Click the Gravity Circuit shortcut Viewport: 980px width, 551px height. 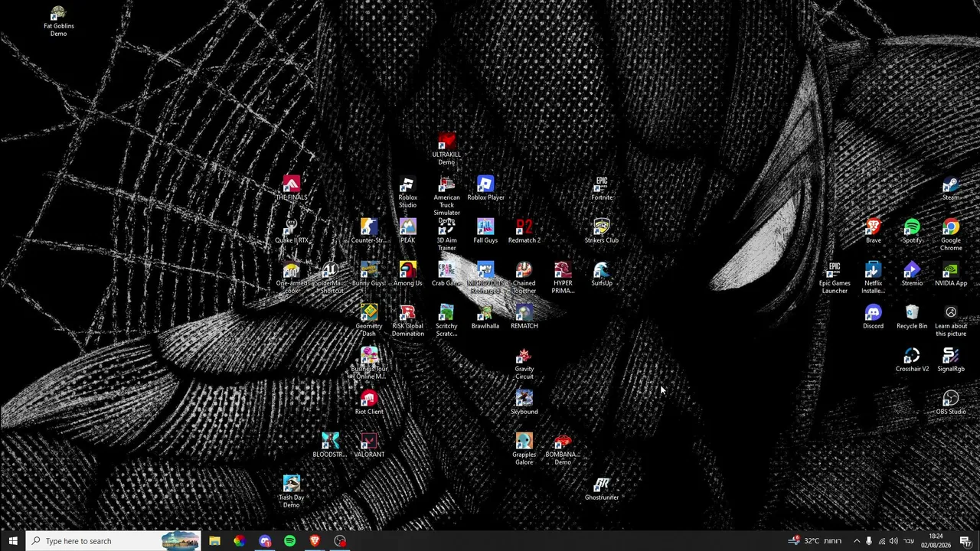pyautogui.click(x=524, y=364)
